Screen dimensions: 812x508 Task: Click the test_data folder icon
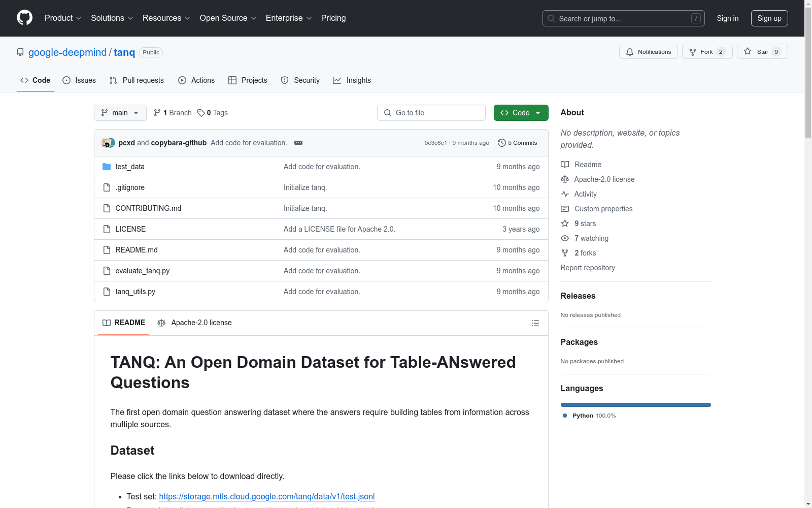(x=107, y=167)
